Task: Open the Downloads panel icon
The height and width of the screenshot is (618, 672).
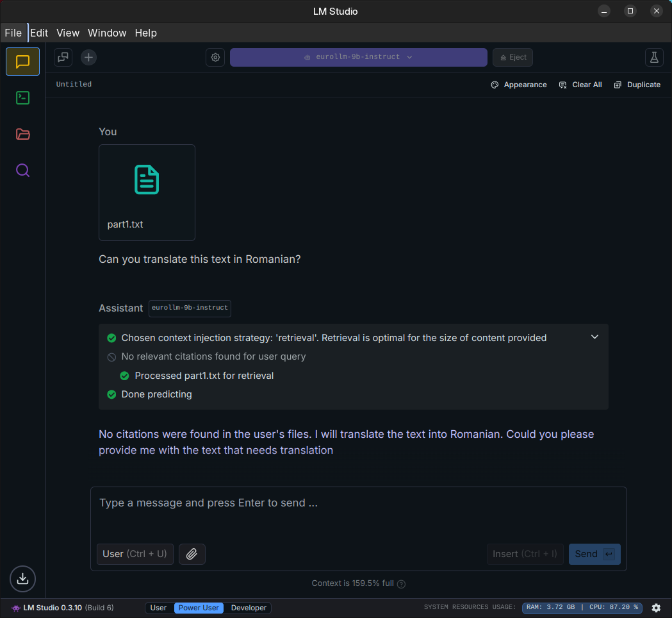Action: click(22, 579)
